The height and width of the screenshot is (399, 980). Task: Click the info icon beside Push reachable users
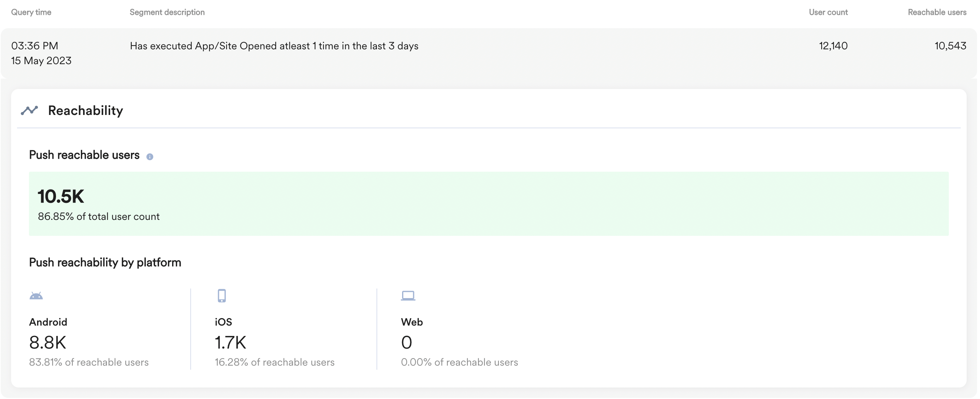[x=150, y=157]
